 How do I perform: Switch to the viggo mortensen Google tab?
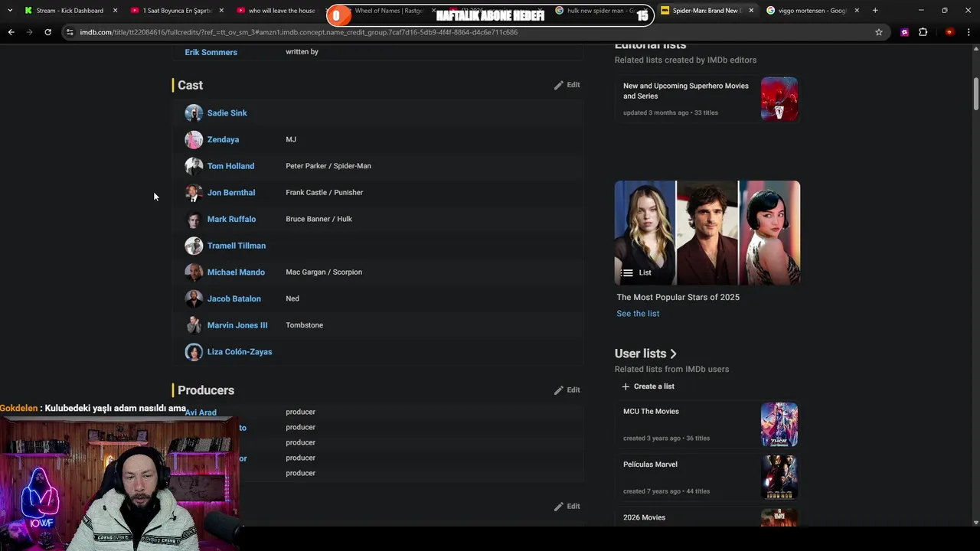tap(813, 11)
